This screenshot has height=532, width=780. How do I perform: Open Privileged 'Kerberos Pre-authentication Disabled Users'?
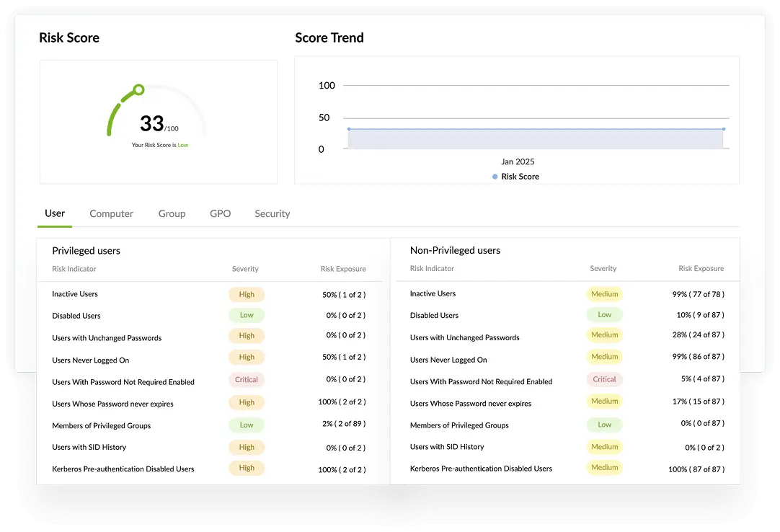pyautogui.click(x=123, y=469)
